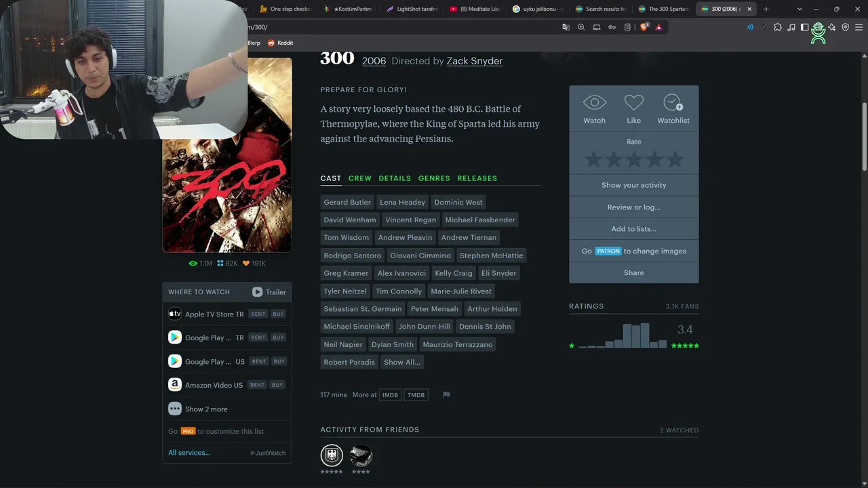Open the second friend's avatar
Image resolution: width=868 pixels, height=488 pixels.
coord(361,455)
